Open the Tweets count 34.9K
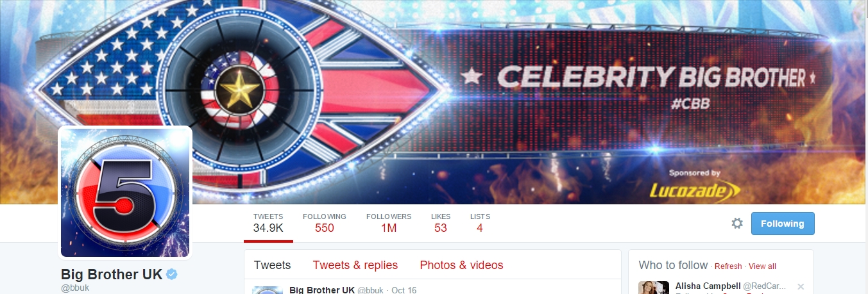Image resolution: width=868 pixels, height=294 pixels. 268,222
